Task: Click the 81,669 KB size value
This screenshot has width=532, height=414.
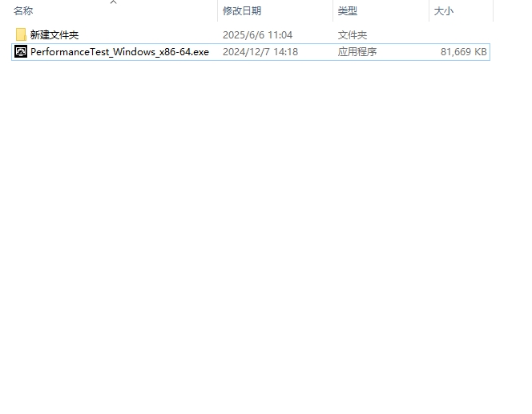Action: pos(463,52)
